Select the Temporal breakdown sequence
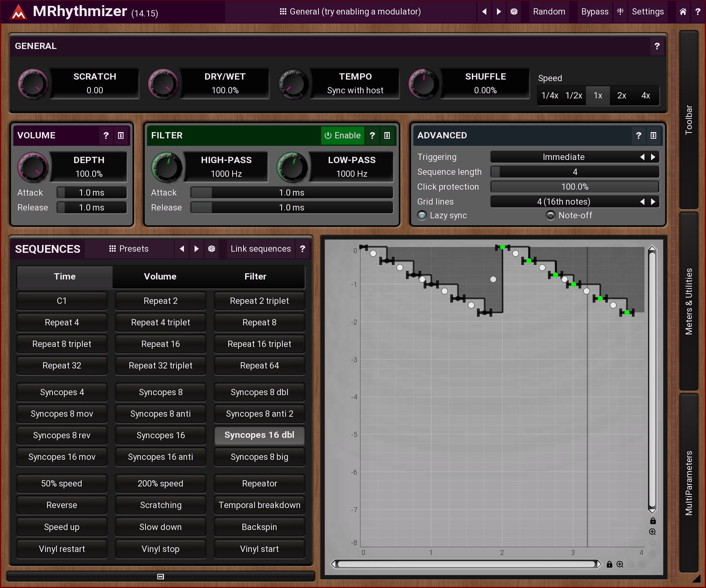706x588 pixels. tap(259, 505)
